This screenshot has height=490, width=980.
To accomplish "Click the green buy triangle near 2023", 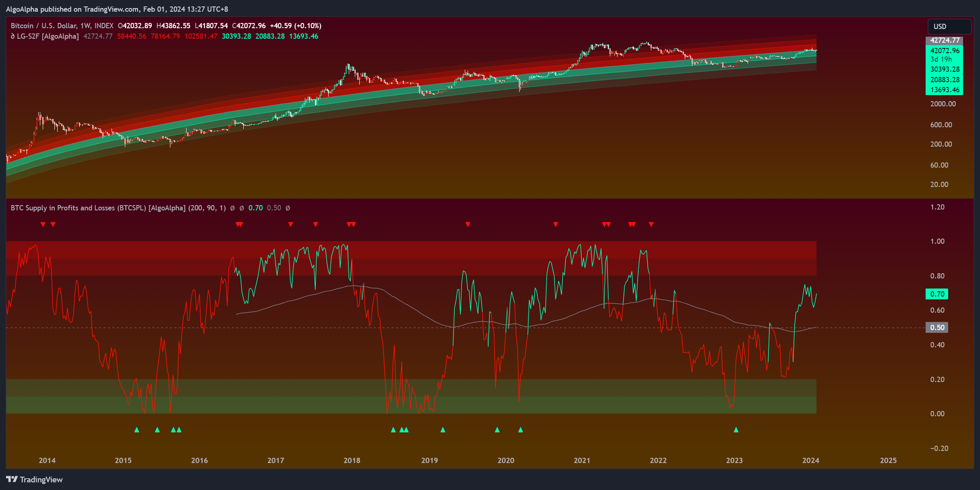I will [x=736, y=430].
